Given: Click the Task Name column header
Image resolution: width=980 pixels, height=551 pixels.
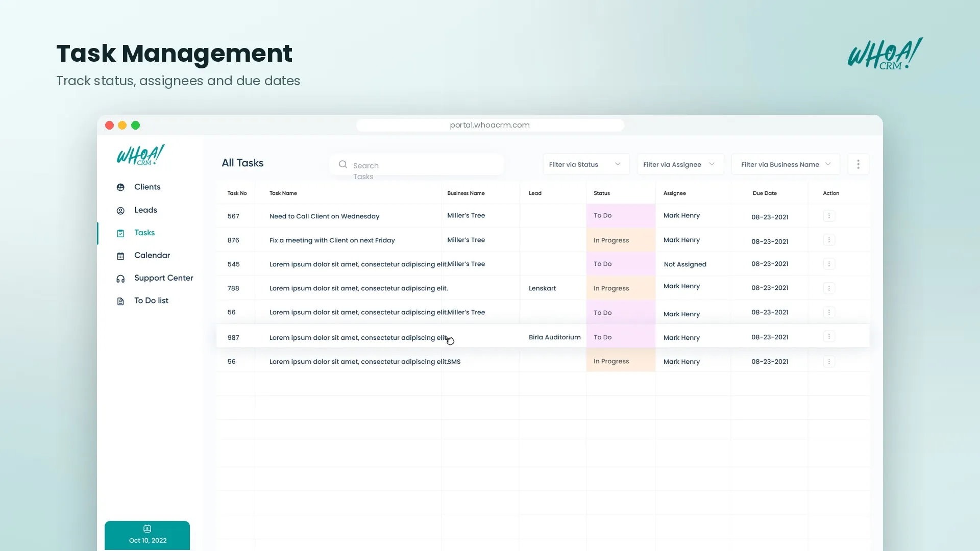Looking at the screenshot, I should 283,193.
